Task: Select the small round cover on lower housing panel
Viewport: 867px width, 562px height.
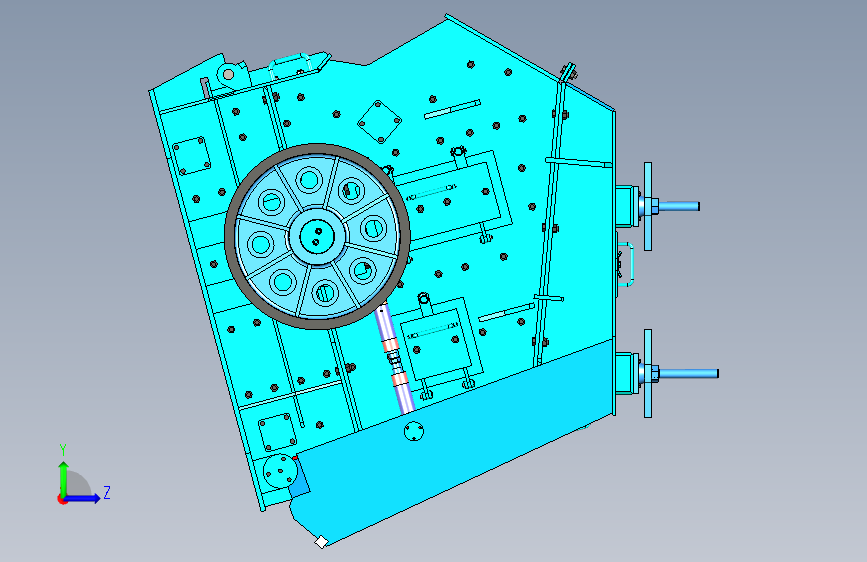Action: click(x=414, y=431)
